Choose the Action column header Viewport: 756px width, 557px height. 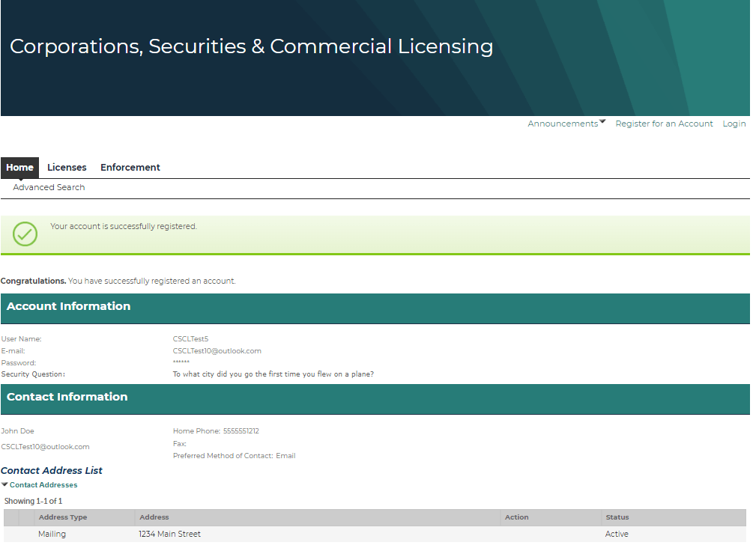coord(516,517)
